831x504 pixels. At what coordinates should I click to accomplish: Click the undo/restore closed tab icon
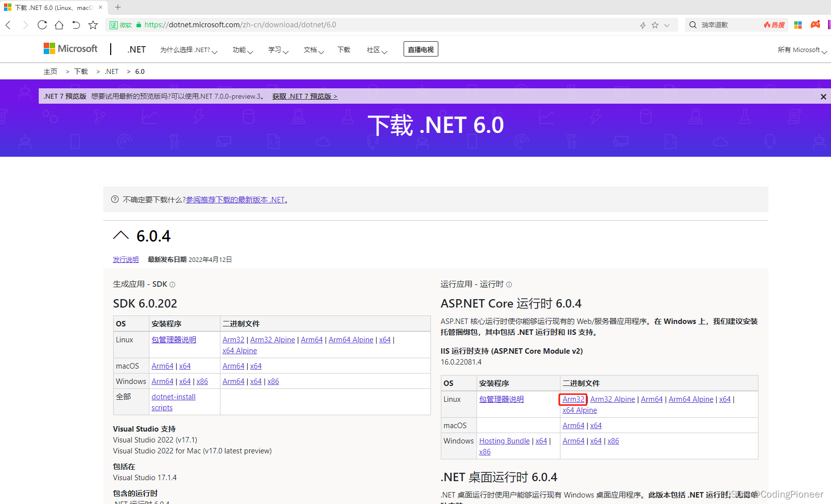coord(76,25)
